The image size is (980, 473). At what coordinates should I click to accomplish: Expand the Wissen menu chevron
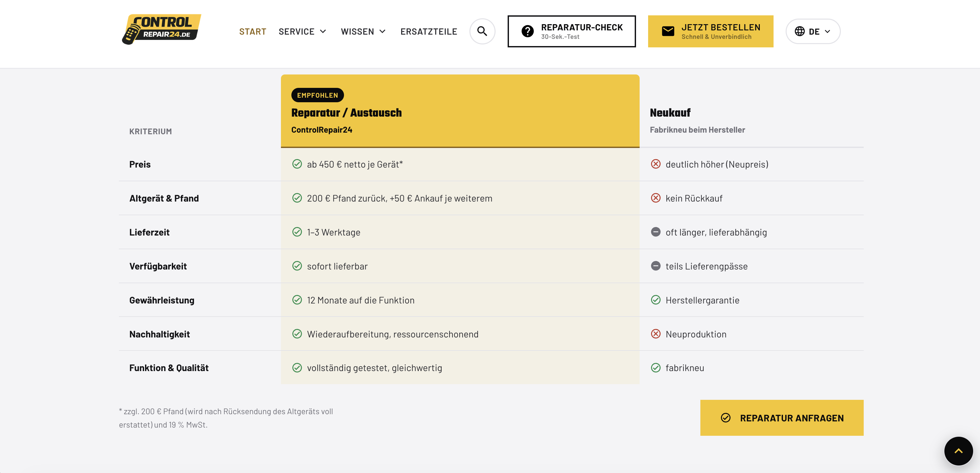(x=382, y=31)
